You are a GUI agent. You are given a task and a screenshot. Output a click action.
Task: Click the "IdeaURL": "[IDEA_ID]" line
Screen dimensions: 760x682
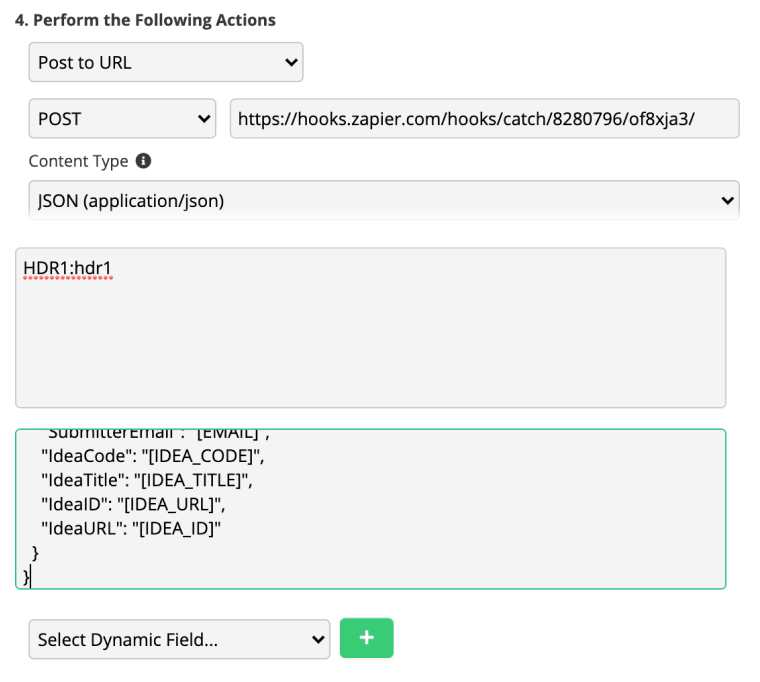tap(131, 529)
